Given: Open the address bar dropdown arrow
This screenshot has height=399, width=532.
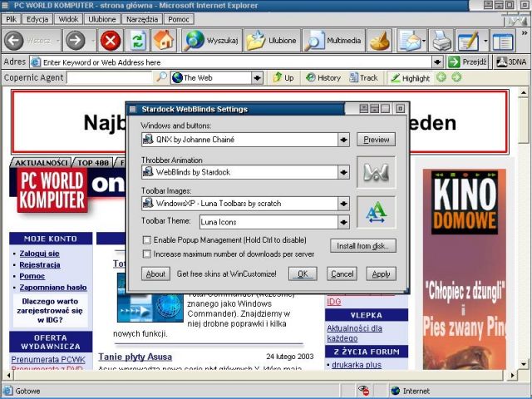Looking at the screenshot, I should 437,62.
